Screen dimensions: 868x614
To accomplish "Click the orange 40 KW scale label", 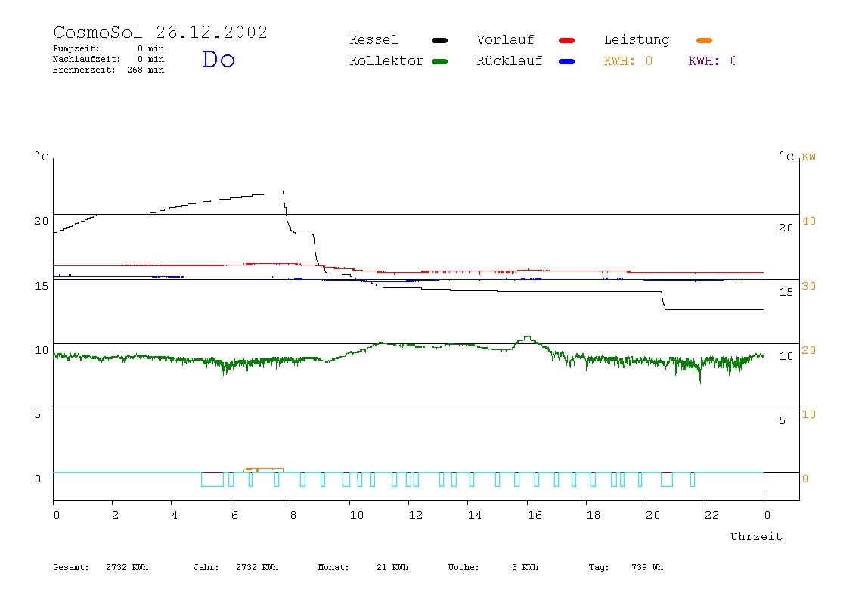I will tap(809, 221).
